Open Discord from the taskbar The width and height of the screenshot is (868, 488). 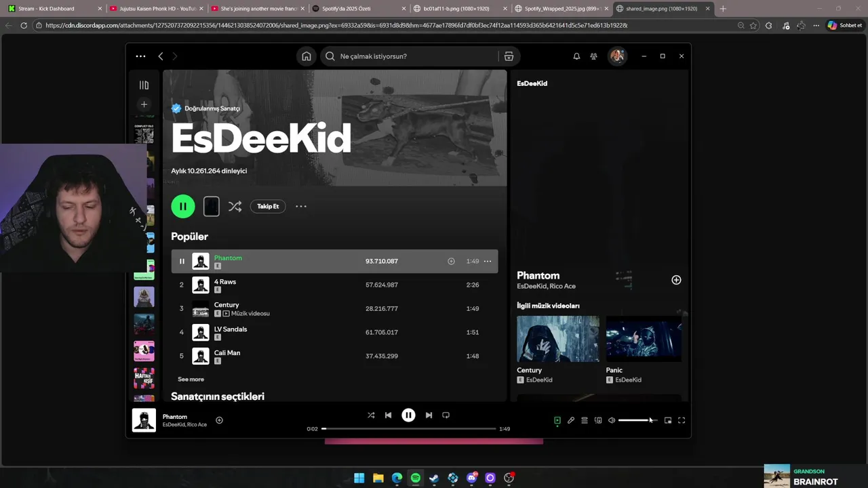[x=472, y=478]
